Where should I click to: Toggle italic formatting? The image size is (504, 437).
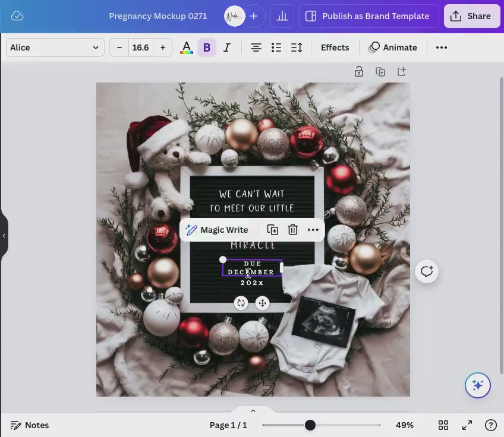click(x=226, y=47)
